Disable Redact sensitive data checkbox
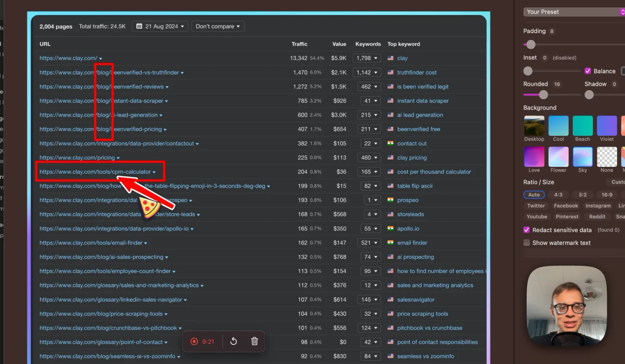This screenshot has height=364, width=625. click(526, 230)
